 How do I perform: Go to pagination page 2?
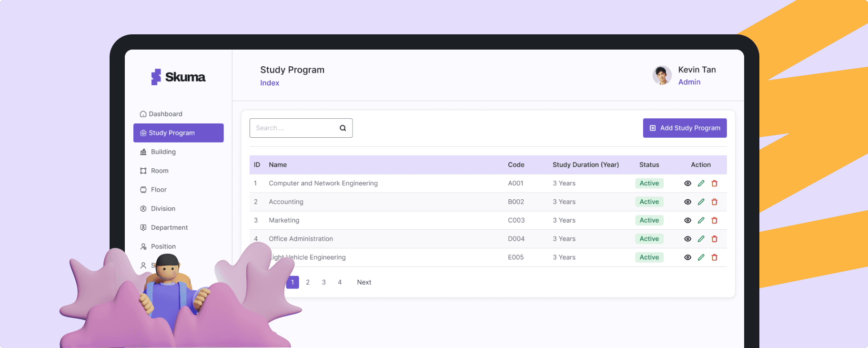308,282
